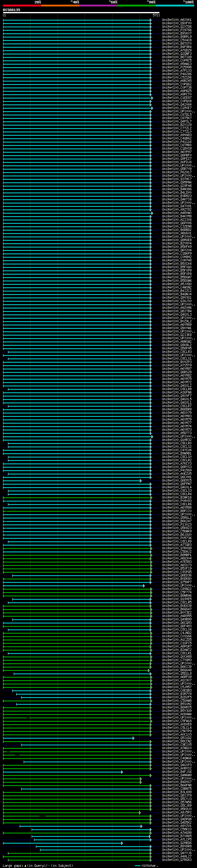Click UniRef100_A9YZV1 hit name
Image resolution: width=197 pixels, height=868 pixels.
coord(177,826)
